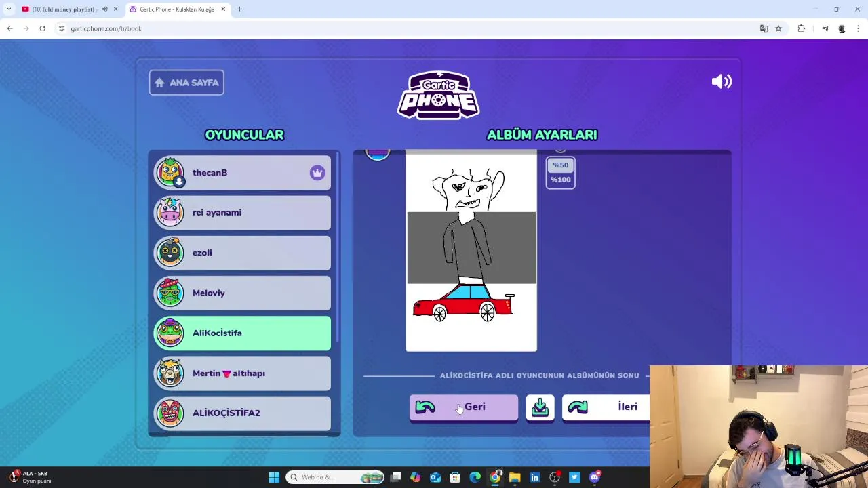
Task: Bookmark this page with the star icon
Action: coord(778,28)
